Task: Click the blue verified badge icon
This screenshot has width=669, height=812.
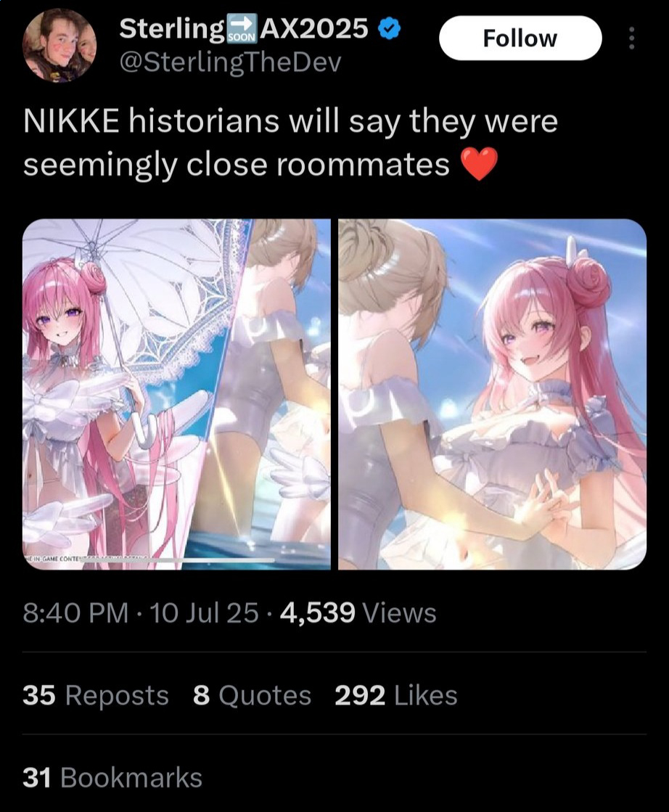Action: [390, 29]
